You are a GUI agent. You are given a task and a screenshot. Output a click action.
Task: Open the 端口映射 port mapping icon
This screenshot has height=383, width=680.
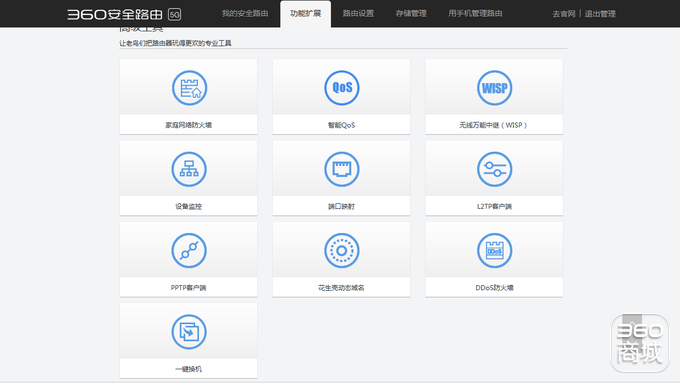(x=342, y=169)
